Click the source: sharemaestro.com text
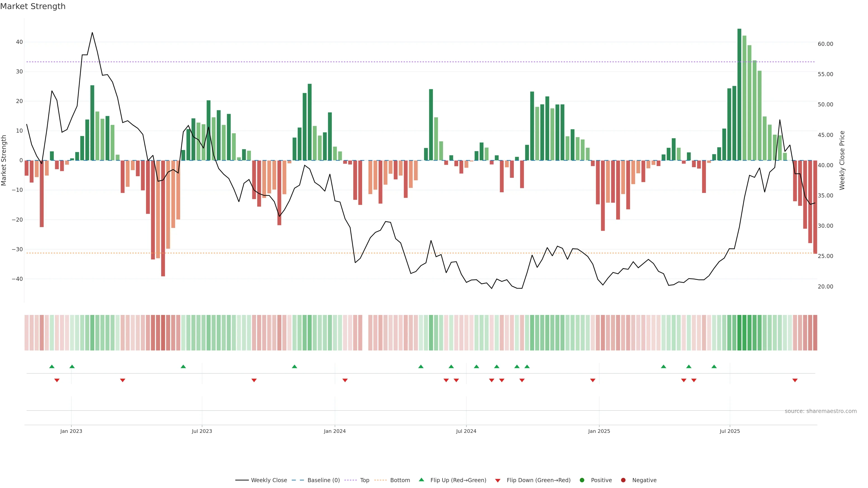This screenshot has height=488, width=868. [821, 411]
